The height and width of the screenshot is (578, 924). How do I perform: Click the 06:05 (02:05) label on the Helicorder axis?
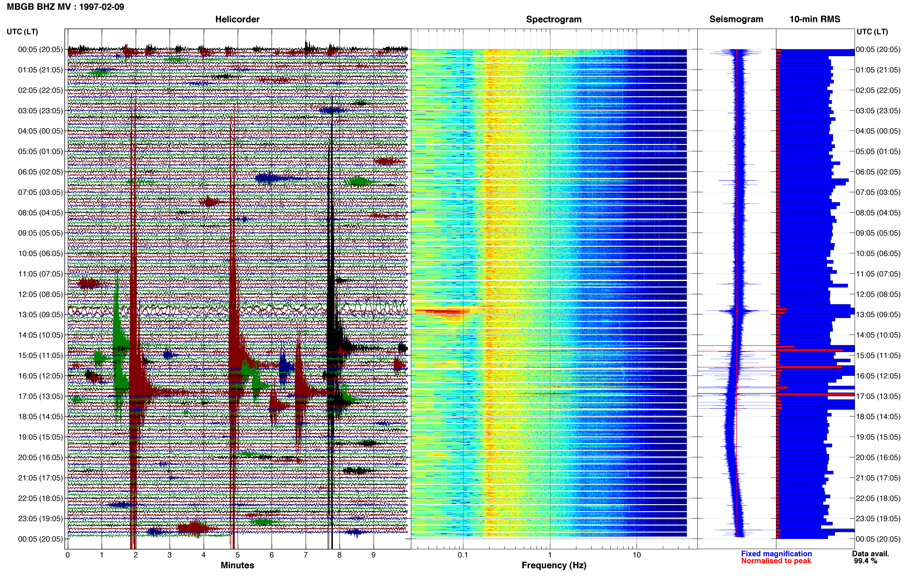click(40, 172)
